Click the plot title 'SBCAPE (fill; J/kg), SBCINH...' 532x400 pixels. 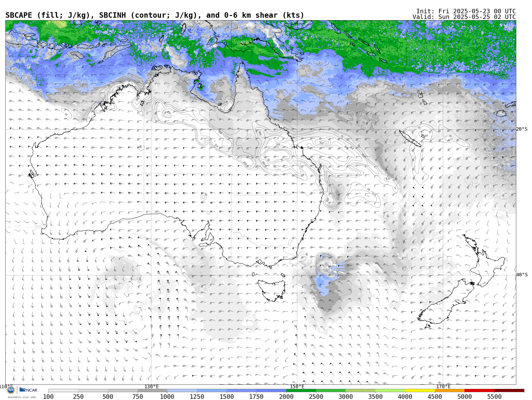click(x=155, y=15)
